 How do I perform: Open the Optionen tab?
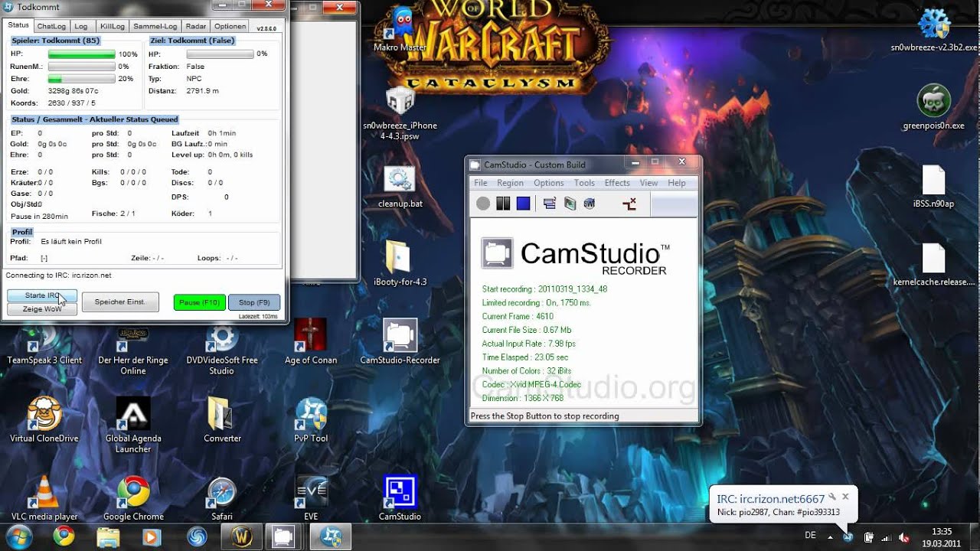[230, 27]
